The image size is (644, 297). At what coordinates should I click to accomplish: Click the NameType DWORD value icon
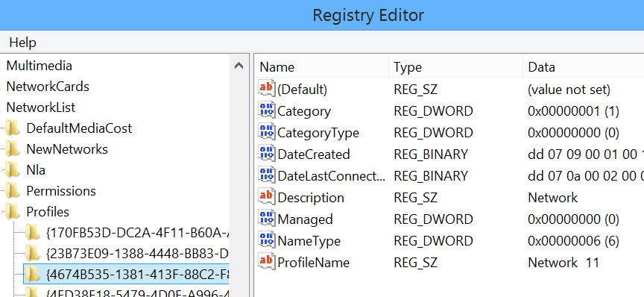pos(267,240)
